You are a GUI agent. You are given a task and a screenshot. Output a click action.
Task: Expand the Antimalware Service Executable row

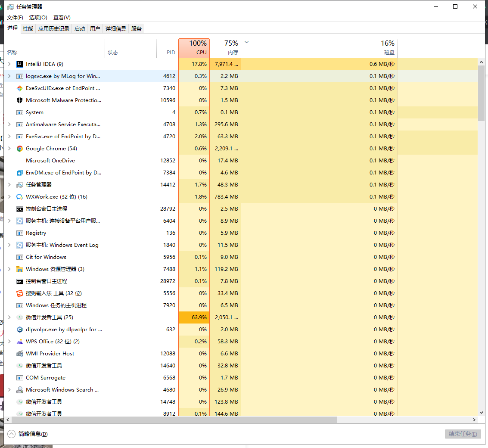pos(9,124)
